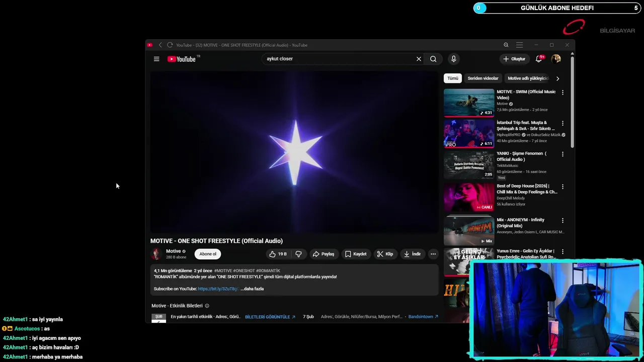Click the DeepChill Melody channel name

(x=511, y=198)
